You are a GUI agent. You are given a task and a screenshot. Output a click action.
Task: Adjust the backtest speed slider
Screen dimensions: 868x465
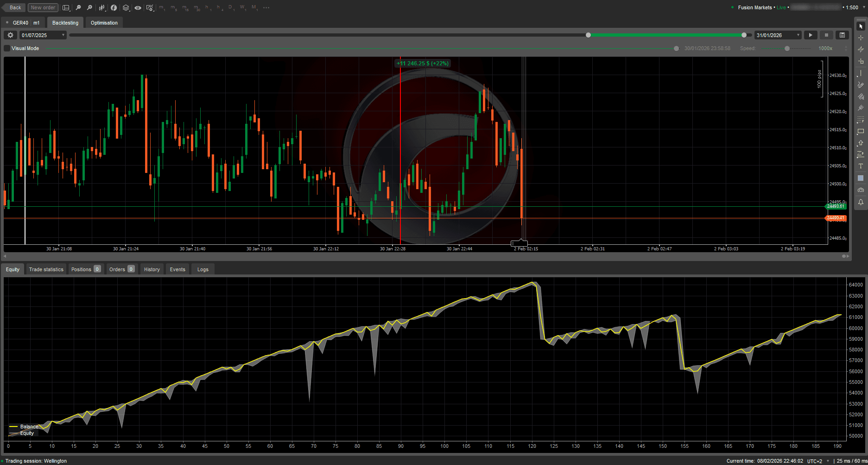click(786, 48)
